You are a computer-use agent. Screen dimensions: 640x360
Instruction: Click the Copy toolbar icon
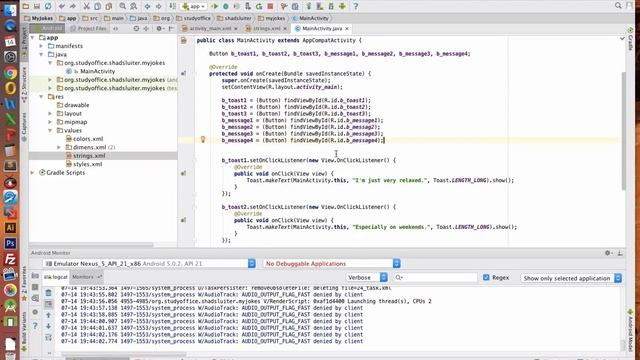coord(98,6)
